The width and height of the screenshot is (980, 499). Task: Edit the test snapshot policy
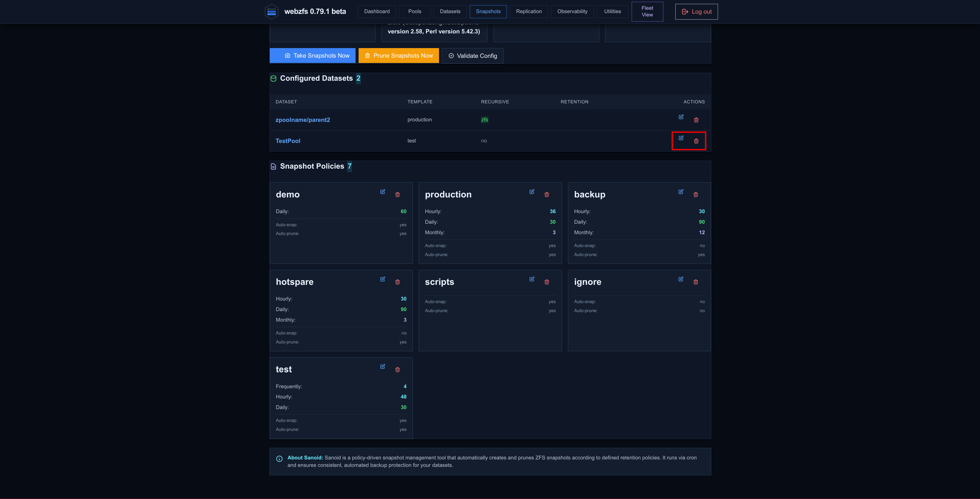click(x=383, y=367)
